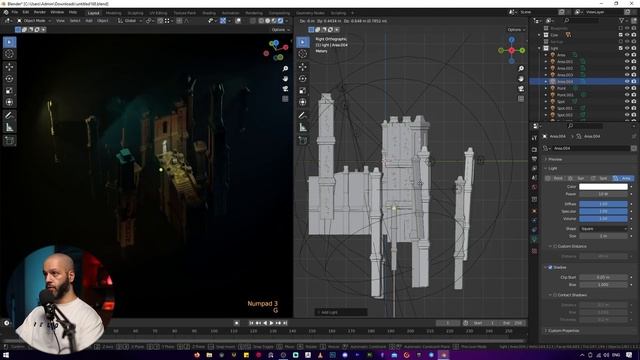This screenshot has height=360, width=640.
Task: Toggle exclude checkbox for Light collection
Action: point(620,48)
